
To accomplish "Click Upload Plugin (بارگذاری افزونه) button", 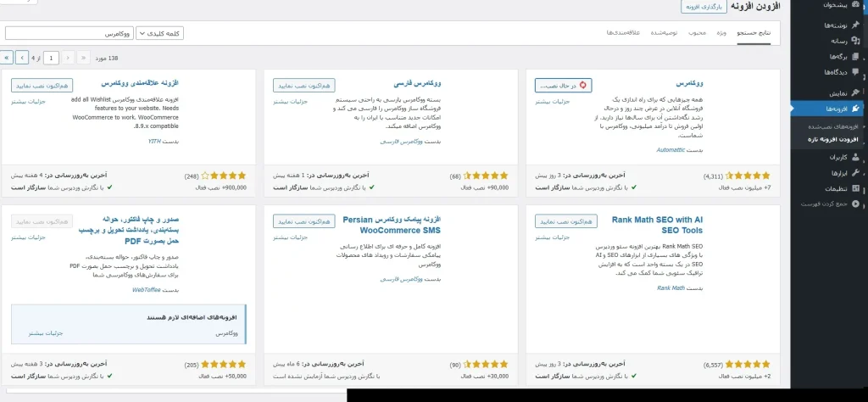I will point(704,7).
